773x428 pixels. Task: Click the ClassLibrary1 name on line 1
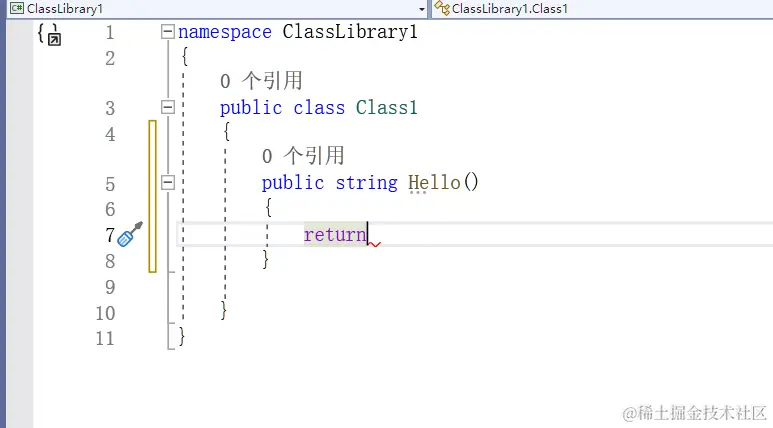[350, 32]
